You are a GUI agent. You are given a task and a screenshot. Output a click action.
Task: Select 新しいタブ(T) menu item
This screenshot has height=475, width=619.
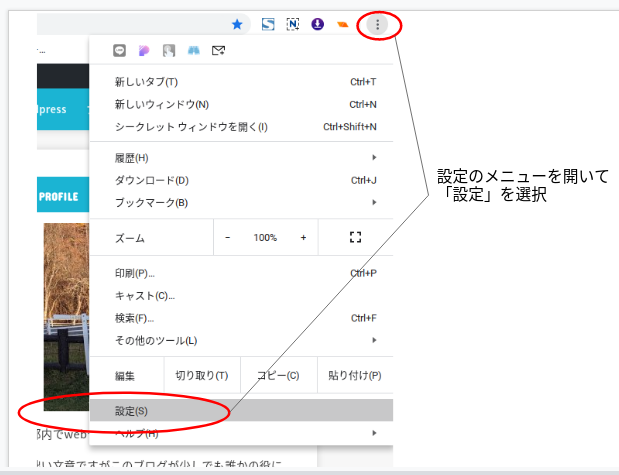click(x=241, y=82)
